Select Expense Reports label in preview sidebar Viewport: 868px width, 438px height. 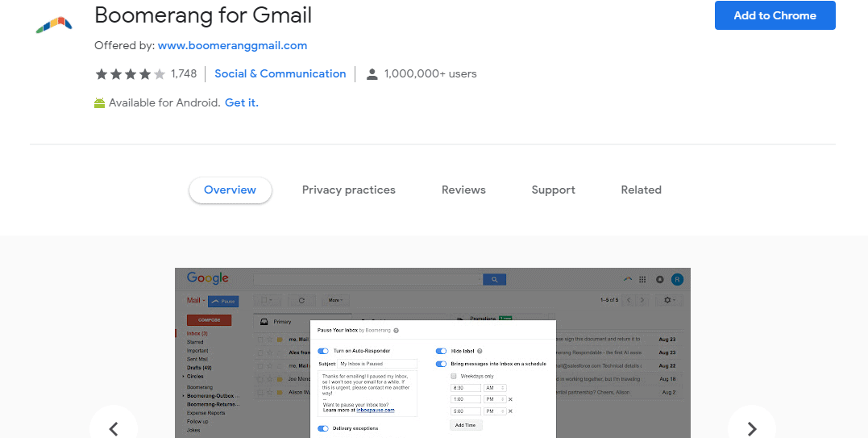[x=206, y=413]
